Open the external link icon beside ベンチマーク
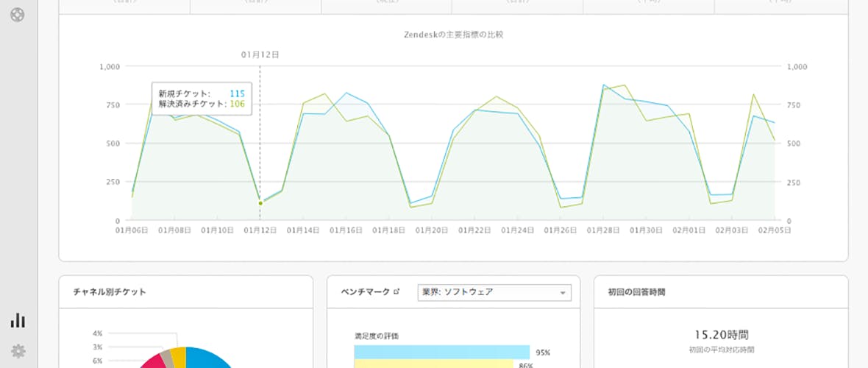 click(x=395, y=292)
